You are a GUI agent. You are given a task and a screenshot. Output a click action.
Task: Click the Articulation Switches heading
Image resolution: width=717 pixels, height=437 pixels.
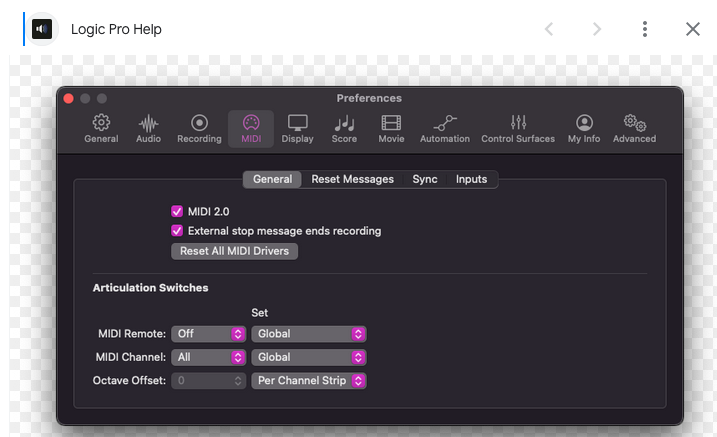[x=150, y=288]
